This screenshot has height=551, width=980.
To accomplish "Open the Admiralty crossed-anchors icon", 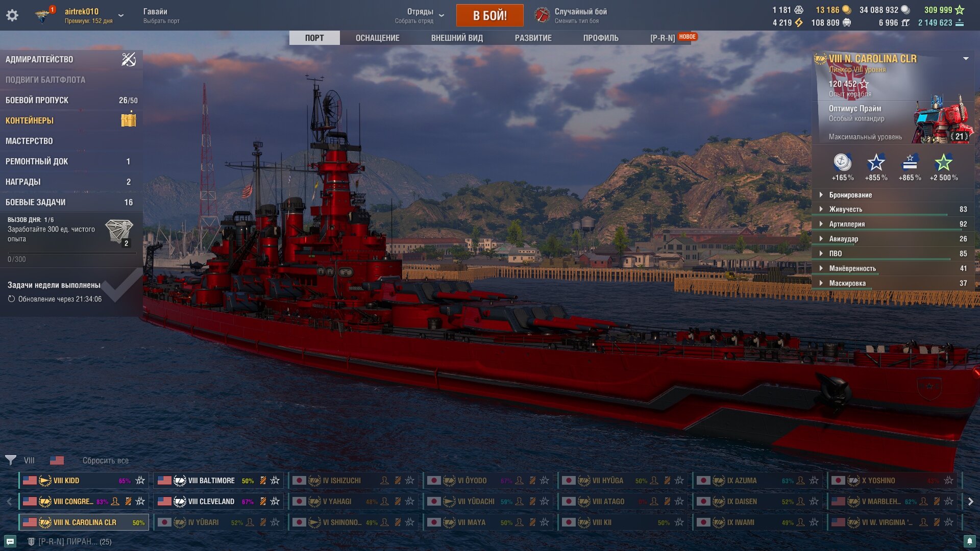I will (129, 59).
